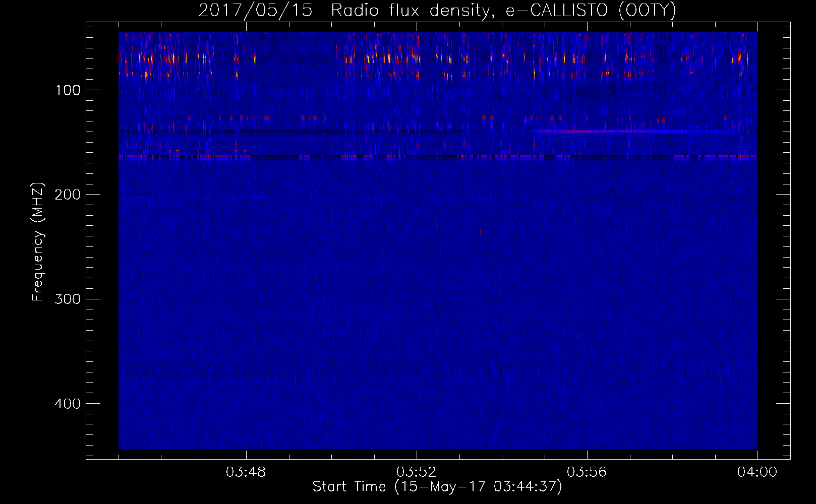Viewport: 816px width, 504px height.
Task: Select the '200' frequency tick label
Action: (x=68, y=195)
